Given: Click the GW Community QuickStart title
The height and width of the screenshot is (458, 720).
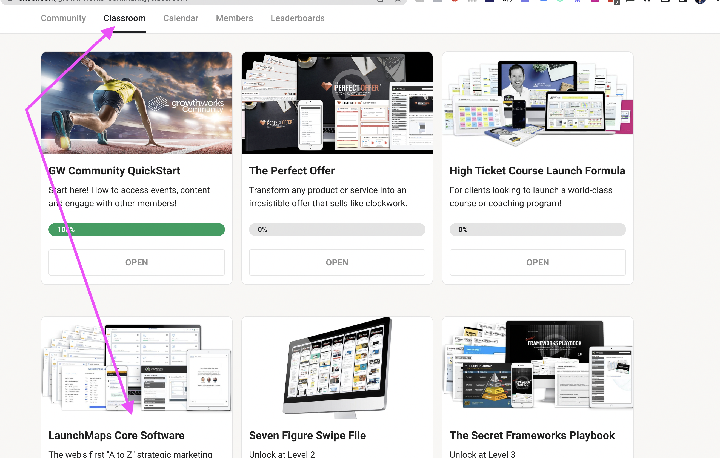Looking at the screenshot, I should 114,170.
